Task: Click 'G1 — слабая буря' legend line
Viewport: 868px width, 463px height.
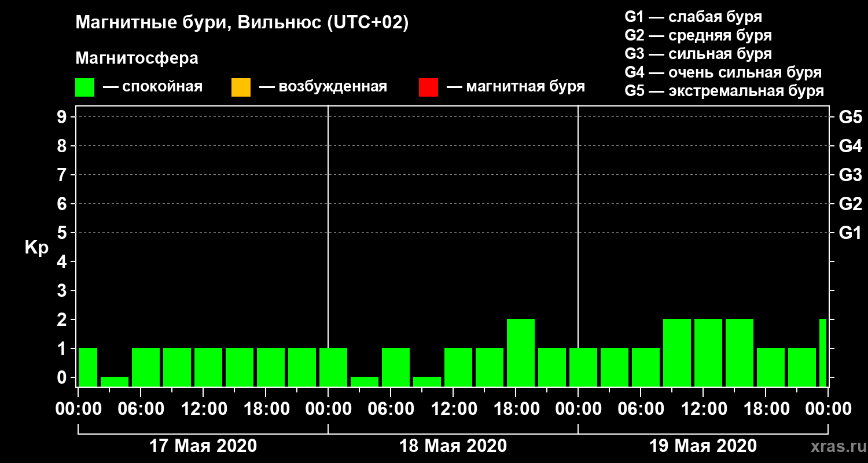Action: pos(693,17)
